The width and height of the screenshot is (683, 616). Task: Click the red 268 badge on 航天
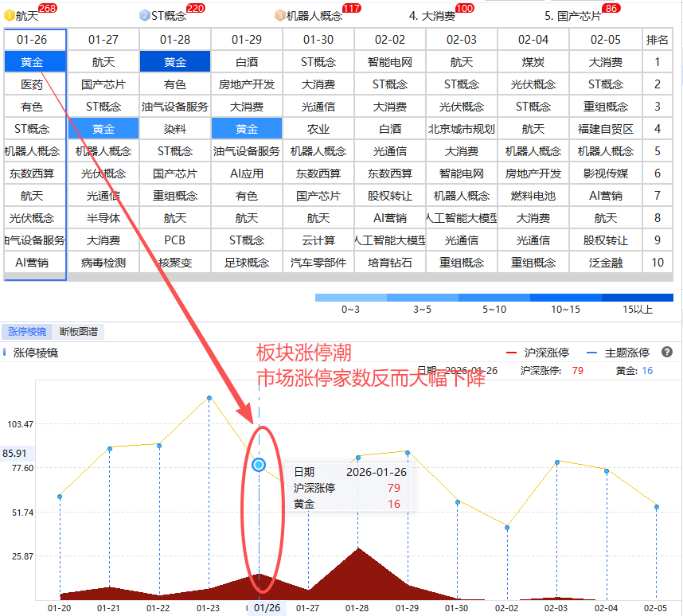pyautogui.click(x=47, y=8)
